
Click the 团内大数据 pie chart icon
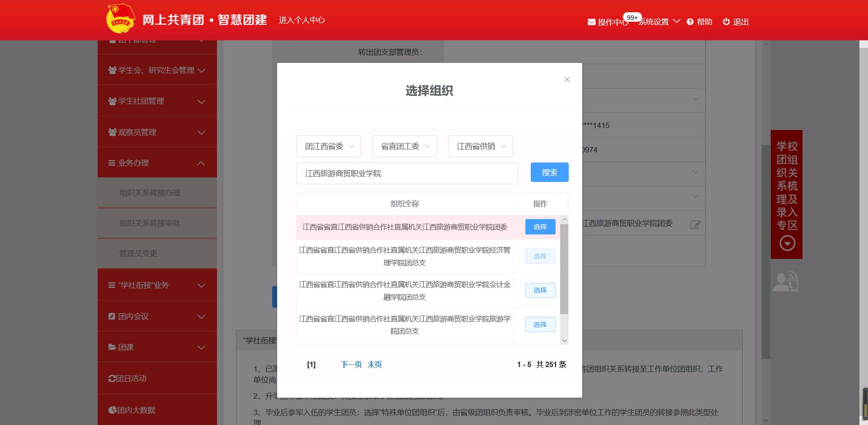113,410
